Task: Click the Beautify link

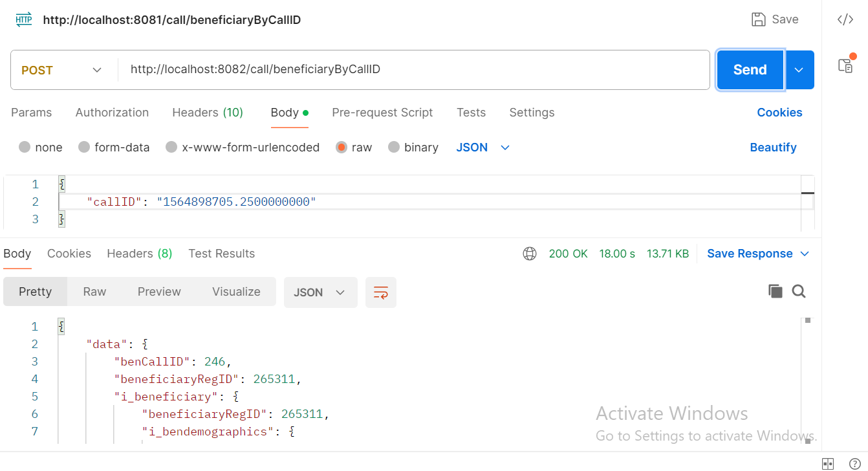Action: tap(773, 148)
